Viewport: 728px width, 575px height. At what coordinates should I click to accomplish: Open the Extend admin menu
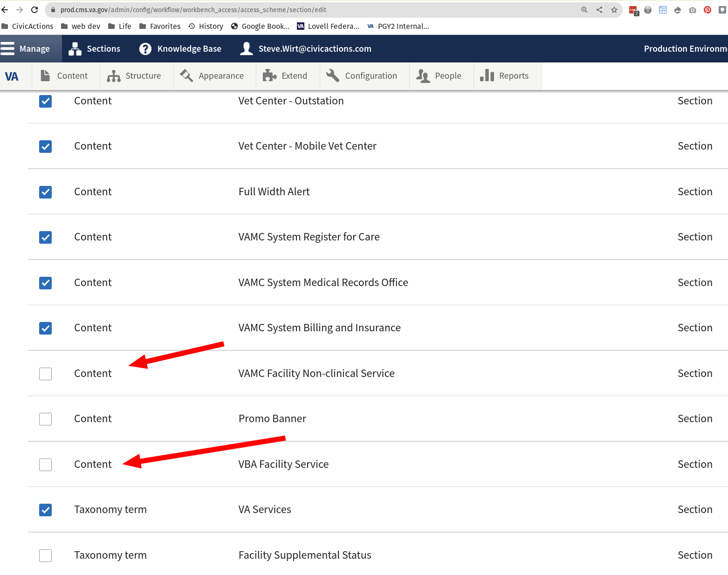click(288, 75)
